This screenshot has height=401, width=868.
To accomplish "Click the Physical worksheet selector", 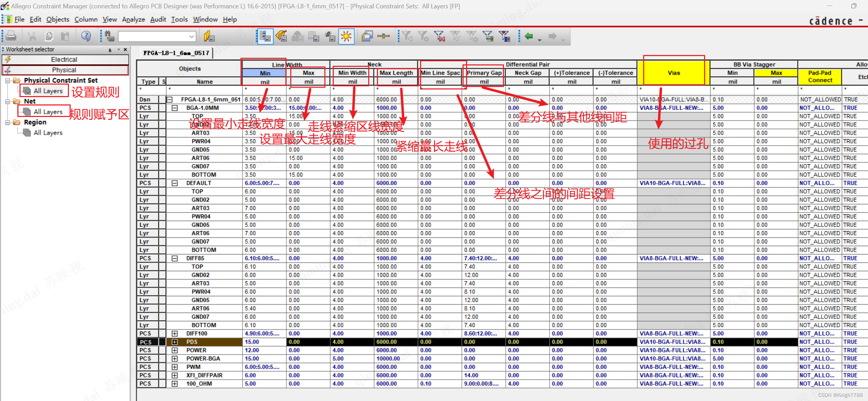I will pos(65,69).
